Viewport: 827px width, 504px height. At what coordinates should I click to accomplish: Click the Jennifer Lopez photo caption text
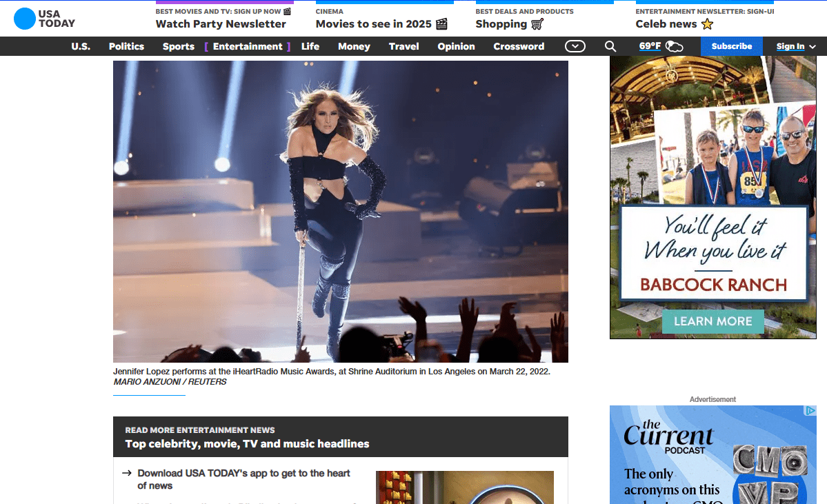(x=331, y=371)
